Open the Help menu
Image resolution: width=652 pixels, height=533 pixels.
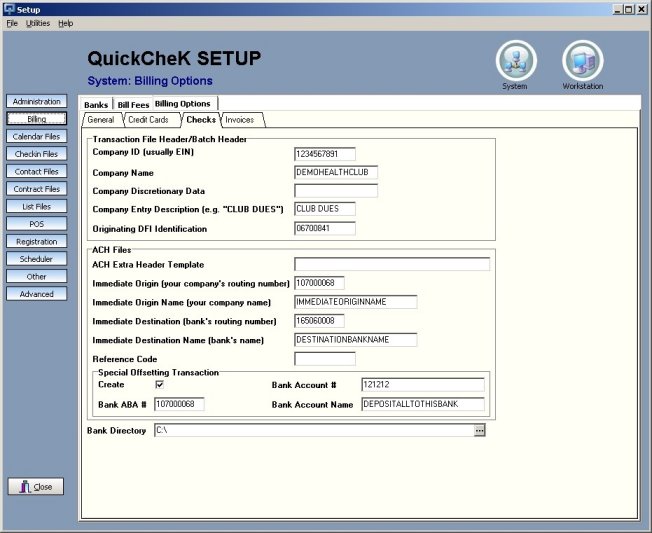click(x=66, y=23)
